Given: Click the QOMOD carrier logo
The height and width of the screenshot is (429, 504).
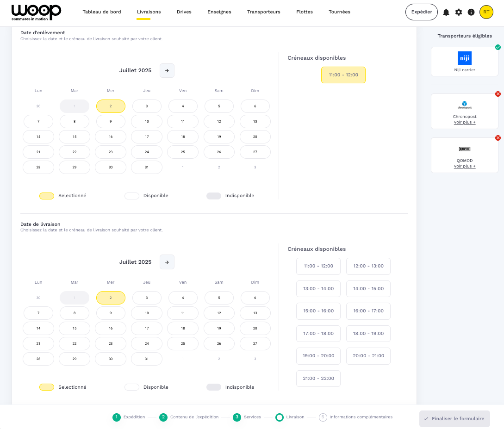Looking at the screenshot, I should point(464,149).
